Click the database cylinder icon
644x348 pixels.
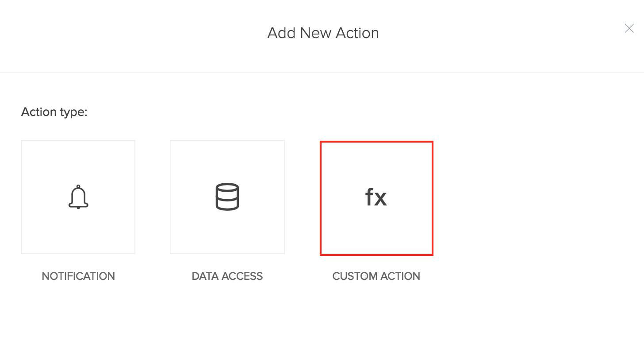(x=227, y=197)
